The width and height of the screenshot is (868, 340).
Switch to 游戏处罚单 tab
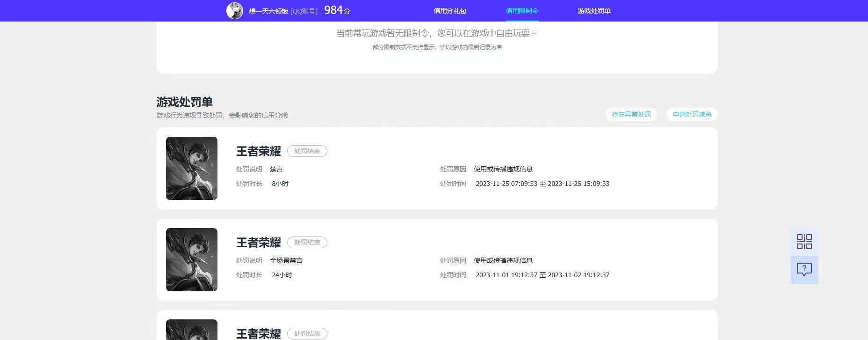[594, 11]
